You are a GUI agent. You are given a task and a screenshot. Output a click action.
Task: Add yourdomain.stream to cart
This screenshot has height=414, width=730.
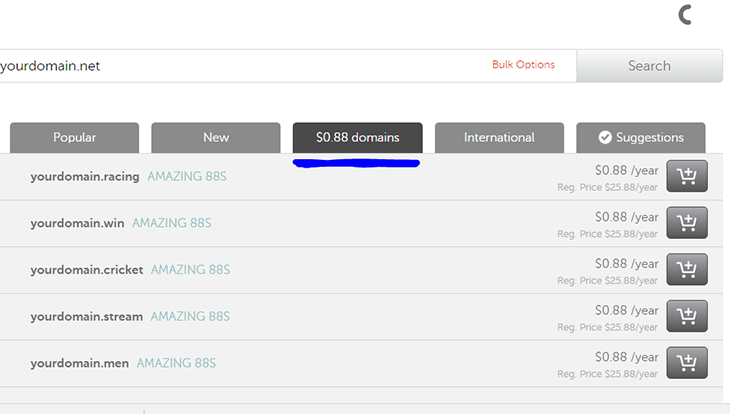687,316
